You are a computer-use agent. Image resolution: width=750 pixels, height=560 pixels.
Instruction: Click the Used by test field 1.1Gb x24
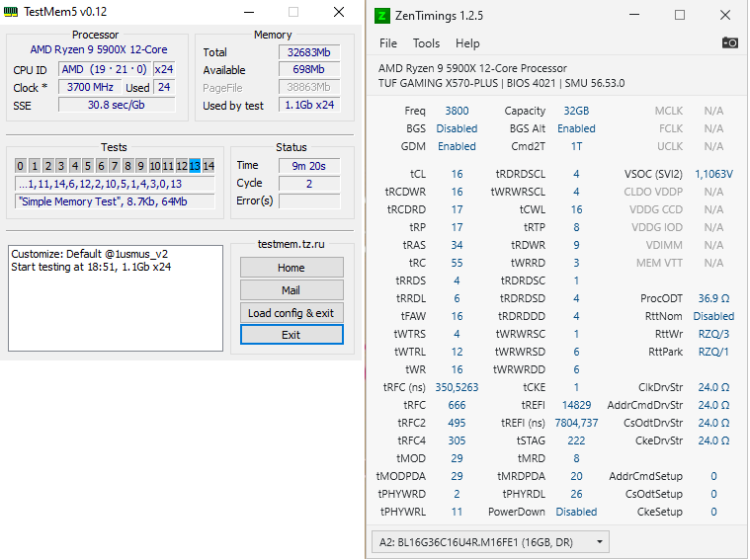(x=309, y=105)
